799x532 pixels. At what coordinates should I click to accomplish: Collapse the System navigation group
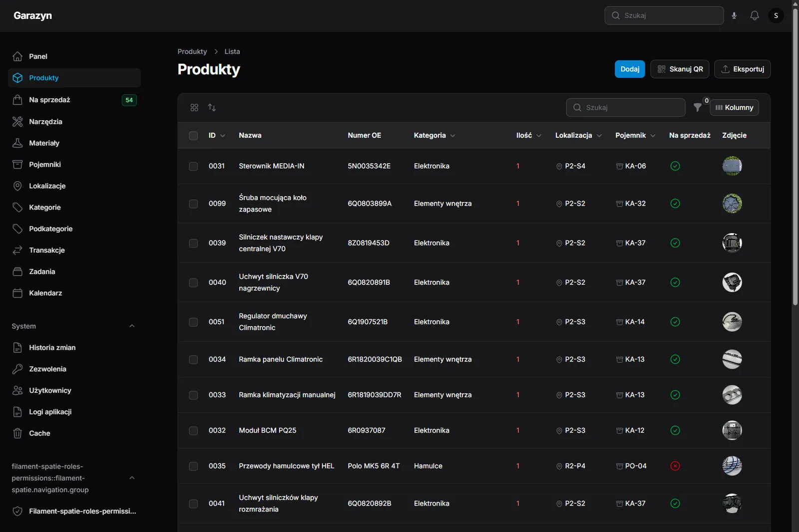132,326
